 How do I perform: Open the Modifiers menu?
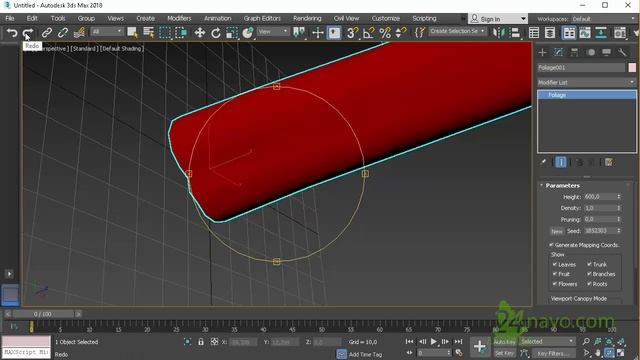(179, 18)
